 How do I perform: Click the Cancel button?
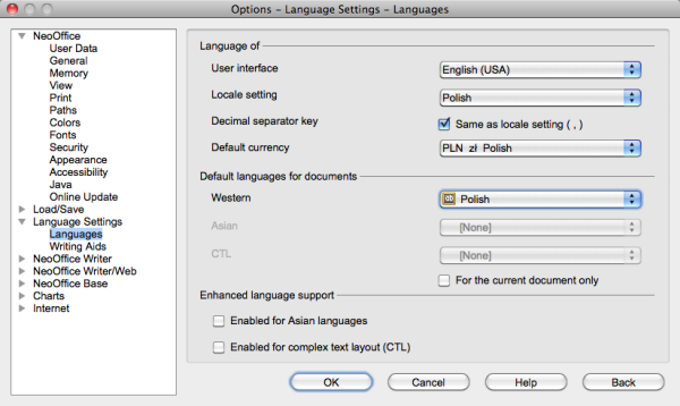coord(428,382)
